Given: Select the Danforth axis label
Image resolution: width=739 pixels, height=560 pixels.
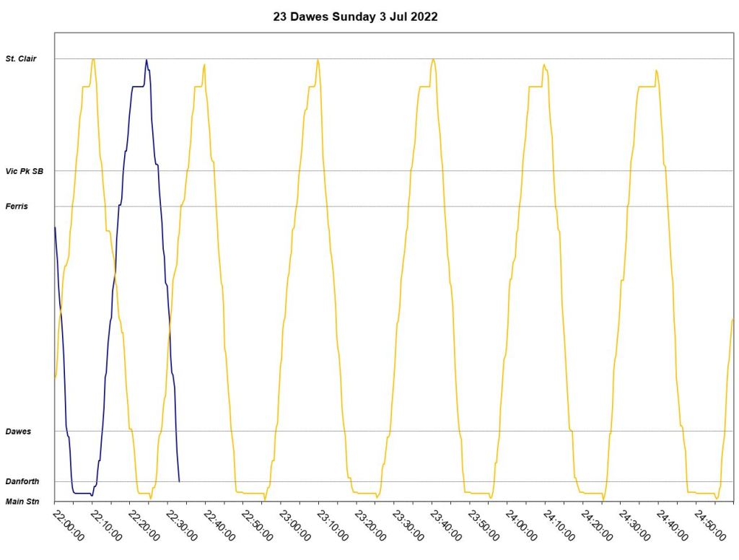Looking at the screenshot, I should (22, 481).
